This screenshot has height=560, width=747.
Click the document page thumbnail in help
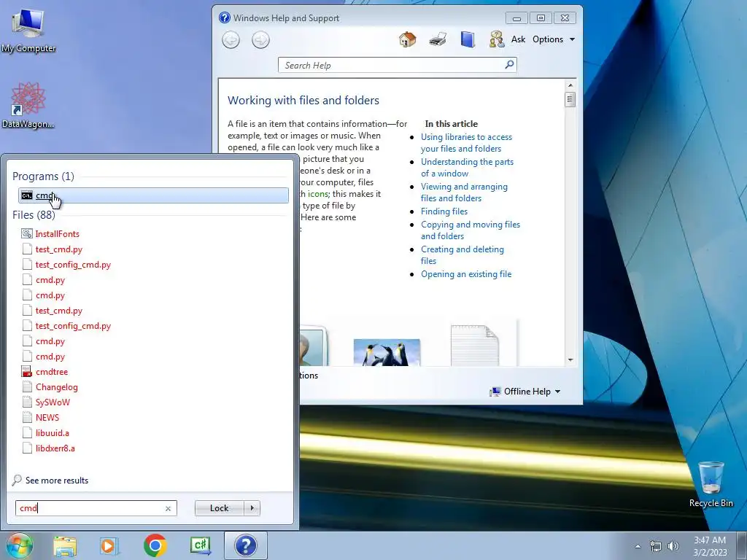(474, 346)
